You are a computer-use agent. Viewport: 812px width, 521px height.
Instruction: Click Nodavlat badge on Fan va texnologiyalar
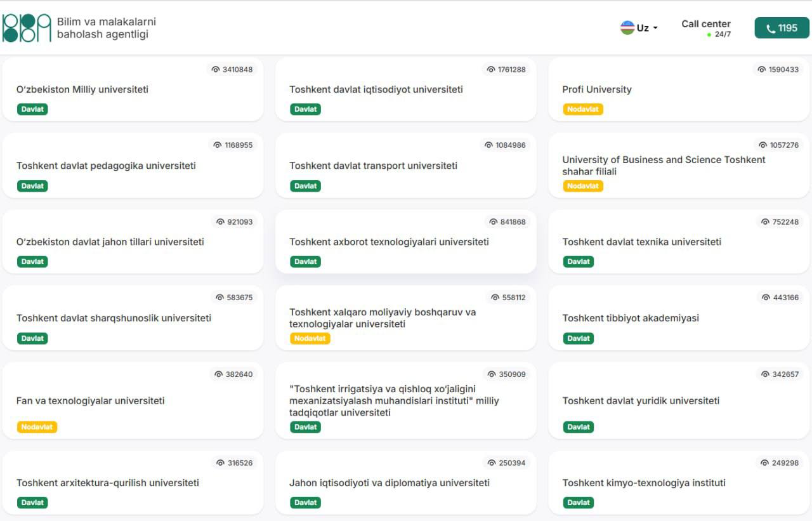click(x=37, y=427)
